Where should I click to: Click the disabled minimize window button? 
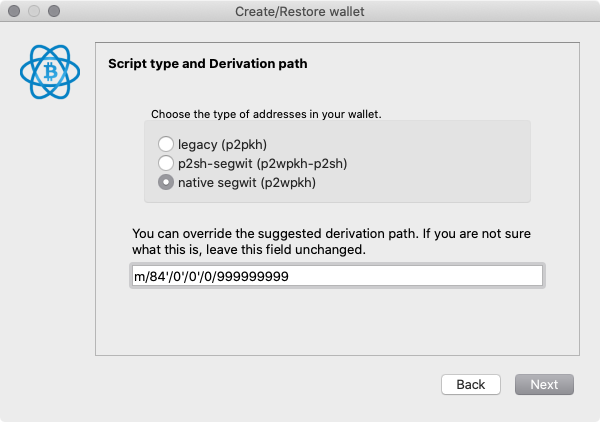[x=34, y=11]
